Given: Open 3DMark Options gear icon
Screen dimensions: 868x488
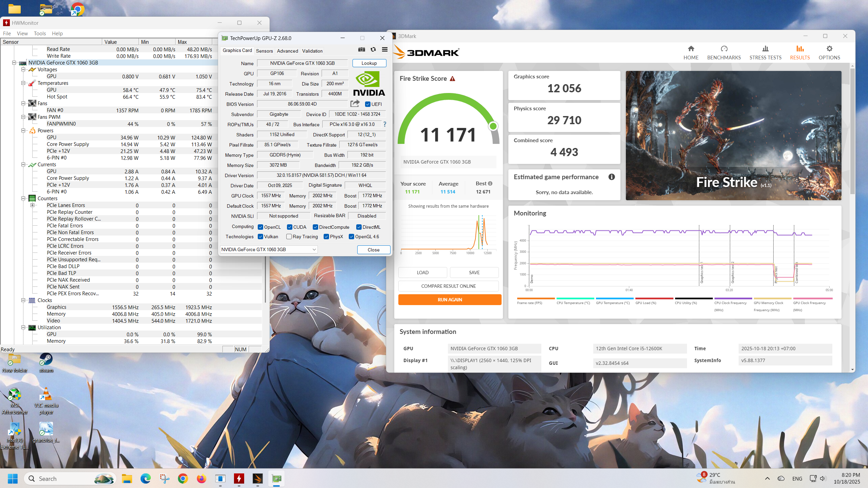Looking at the screenshot, I should point(829,49).
